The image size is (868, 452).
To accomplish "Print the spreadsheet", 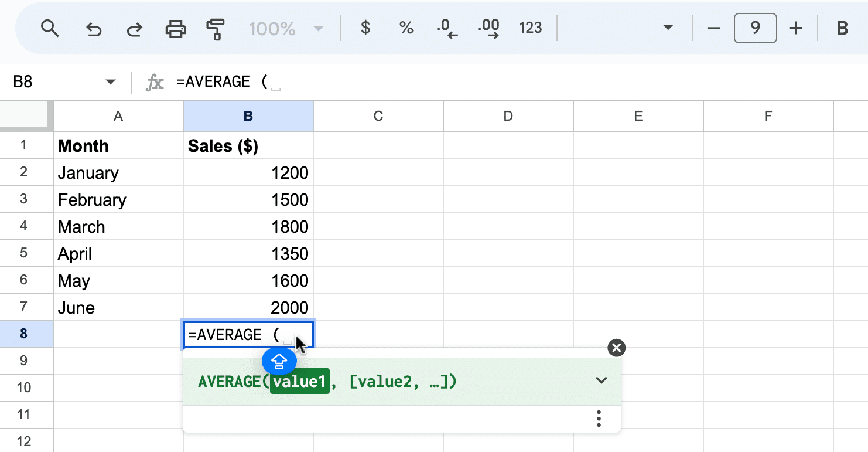I will [176, 28].
